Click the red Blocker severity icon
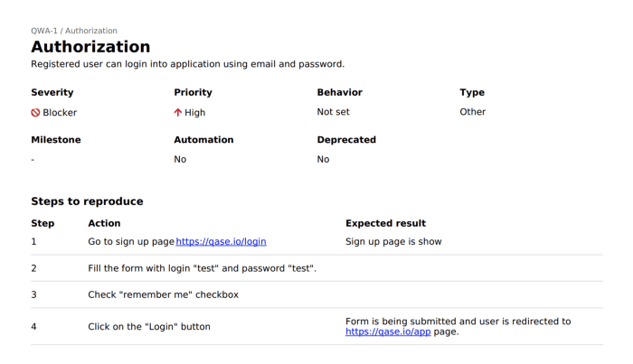 35,113
